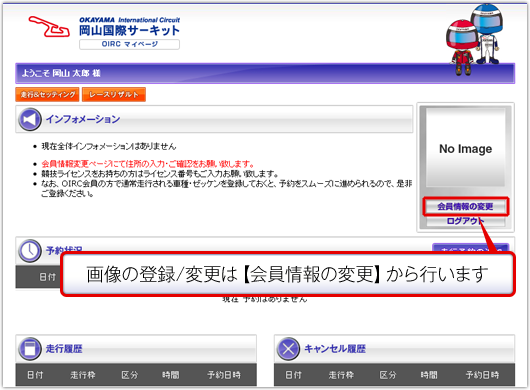The height and width of the screenshot is (390, 530).
Task: Open 会員情報の変更 button
Action: pos(465,206)
